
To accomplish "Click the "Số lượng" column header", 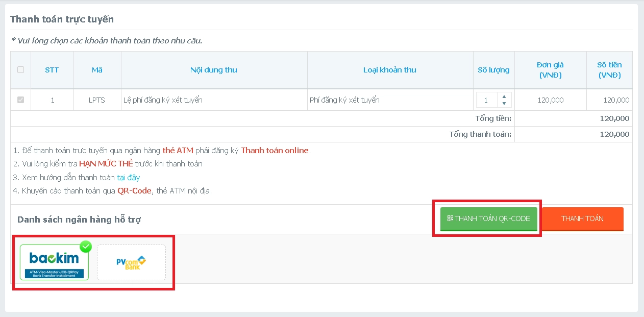I will 493,70.
